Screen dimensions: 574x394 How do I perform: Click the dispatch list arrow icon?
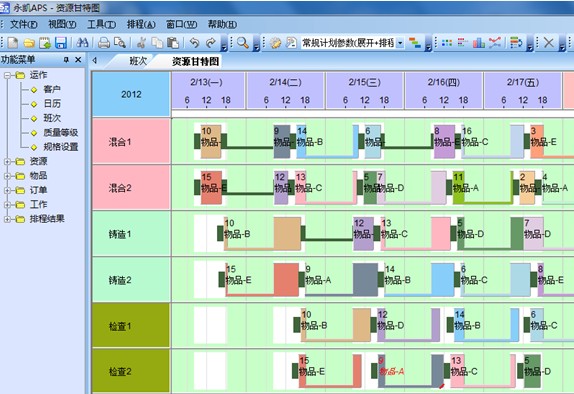(x=516, y=43)
